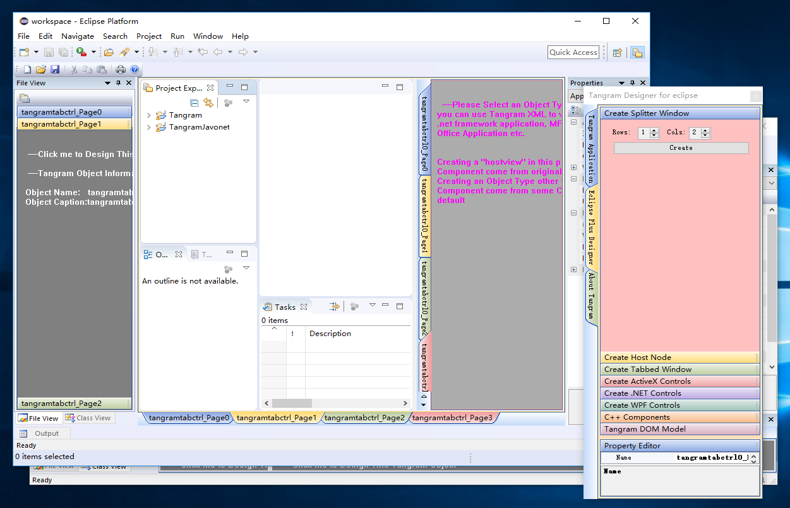The width and height of the screenshot is (790, 508).
Task: Select the Resource perspective icon
Action: coord(637,52)
